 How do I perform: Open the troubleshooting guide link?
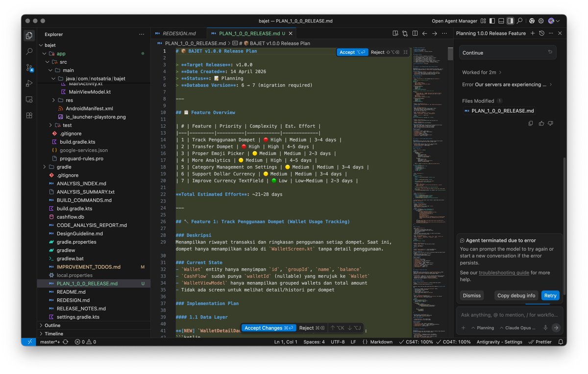coord(504,273)
